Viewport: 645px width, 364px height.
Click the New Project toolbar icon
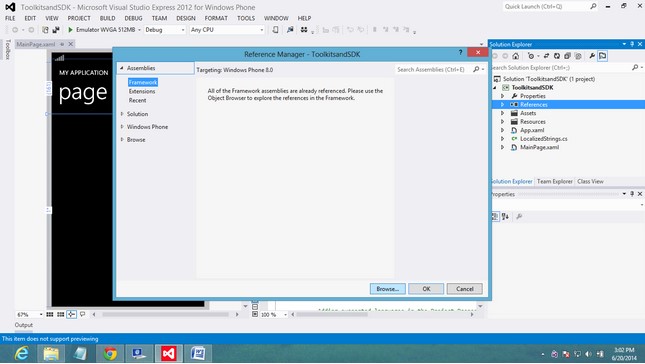click(x=45, y=30)
